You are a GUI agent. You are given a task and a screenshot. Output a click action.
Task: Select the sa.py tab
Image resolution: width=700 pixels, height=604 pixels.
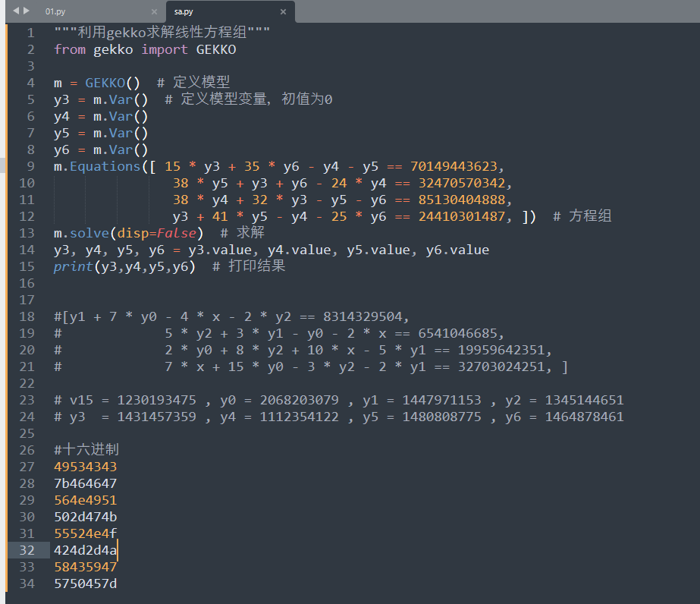tap(184, 11)
